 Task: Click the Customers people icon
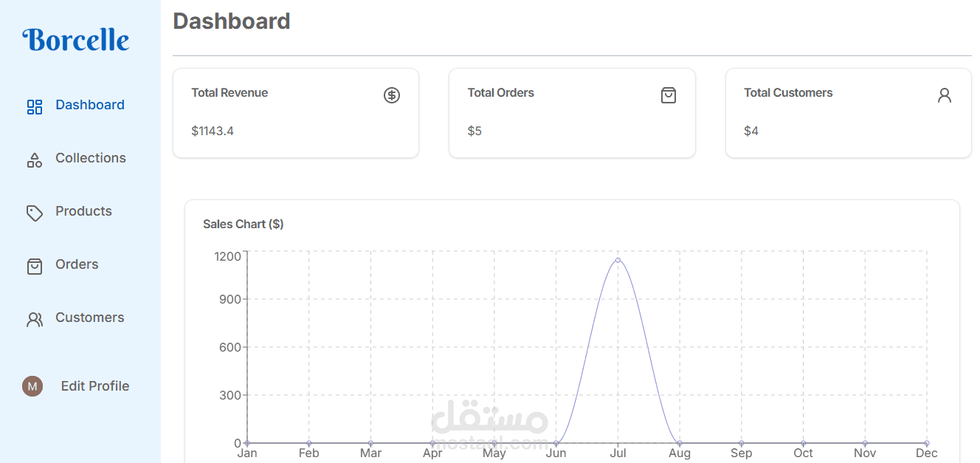pyautogui.click(x=35, y=320)
